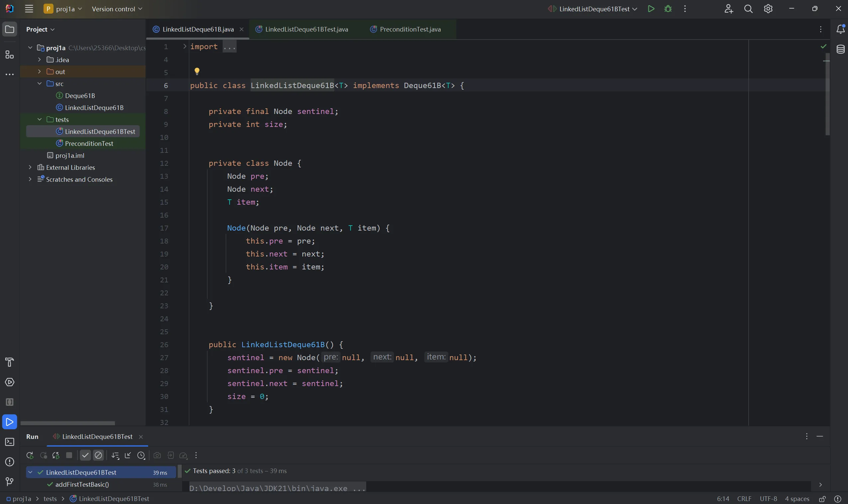Open LinkedListDeque61BTest run configuration dropdown

tap(592, 9)
